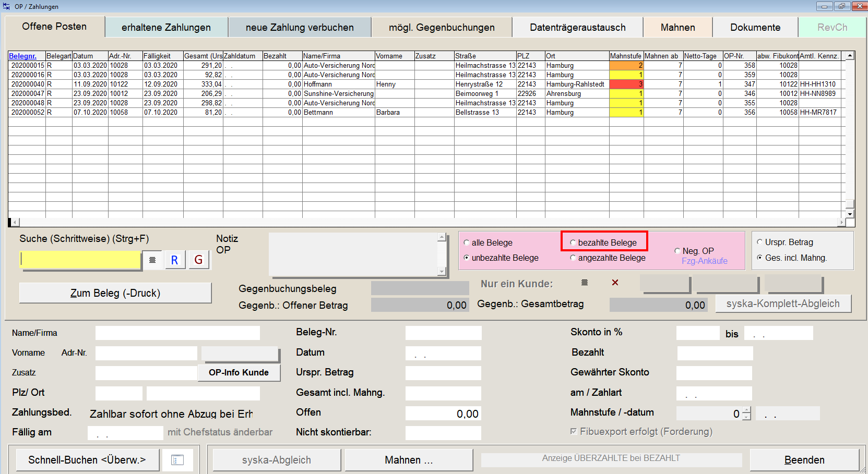Click the Notiz field scrollbar down arrow

coord(442,271)
